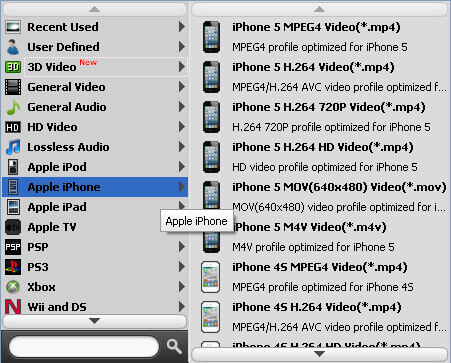The image size is (451, 363).
Task: Click profile list scroll-down arrow button
Action: click(319, 354)
